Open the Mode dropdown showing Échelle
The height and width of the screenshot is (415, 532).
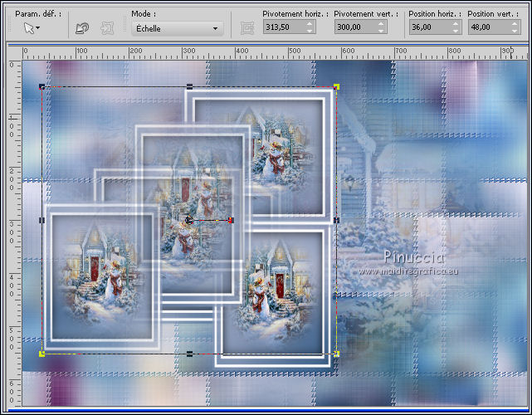tap(178, 28)
